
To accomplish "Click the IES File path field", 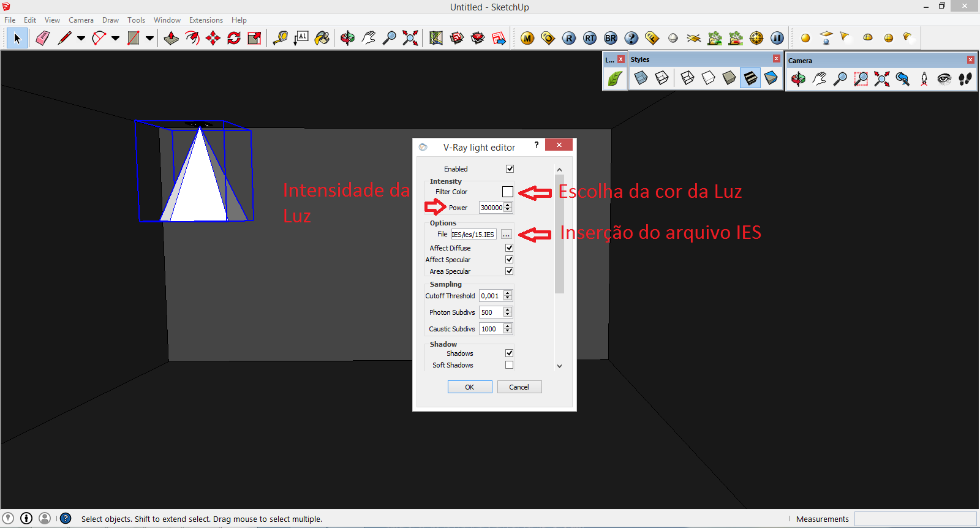I will coord(473,234).
